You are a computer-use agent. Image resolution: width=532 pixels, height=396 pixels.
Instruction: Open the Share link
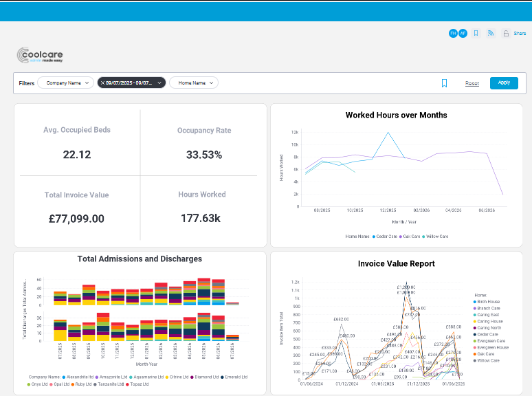pyautogui.click(x=520, y=33)
